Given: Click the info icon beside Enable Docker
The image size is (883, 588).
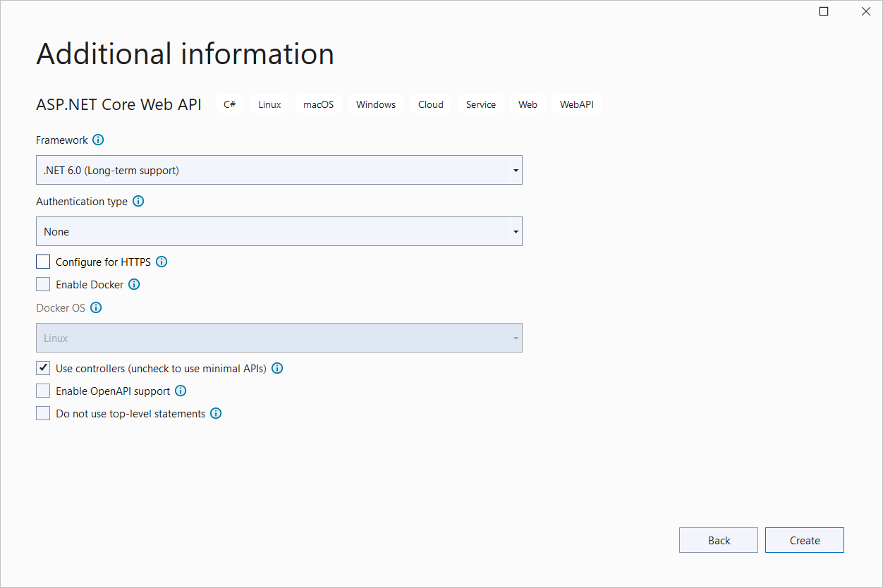Looking at the screenshot, I should [134, 284].
